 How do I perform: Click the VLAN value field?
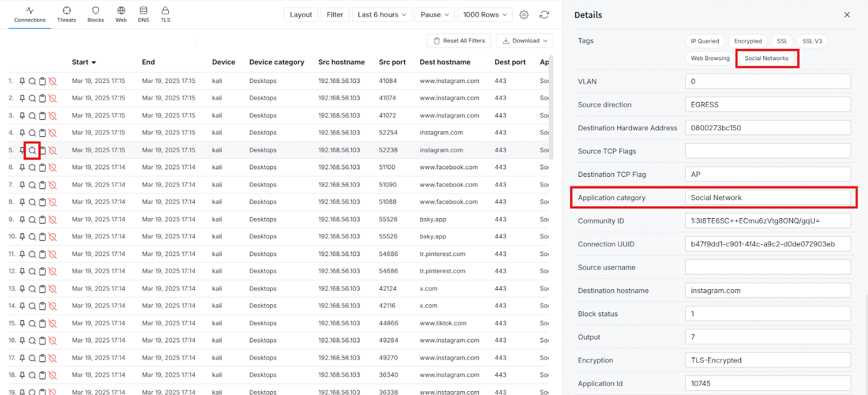[768, 81]
